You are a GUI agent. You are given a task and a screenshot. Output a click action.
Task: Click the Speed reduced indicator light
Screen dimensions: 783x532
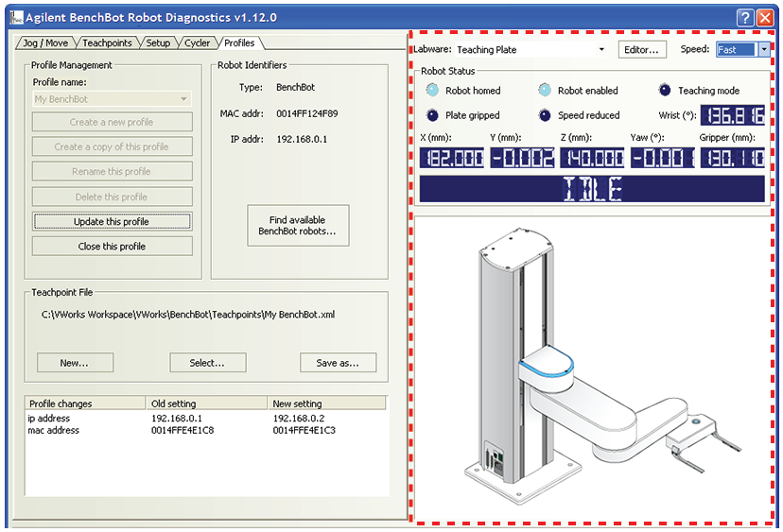pos(545,115)
